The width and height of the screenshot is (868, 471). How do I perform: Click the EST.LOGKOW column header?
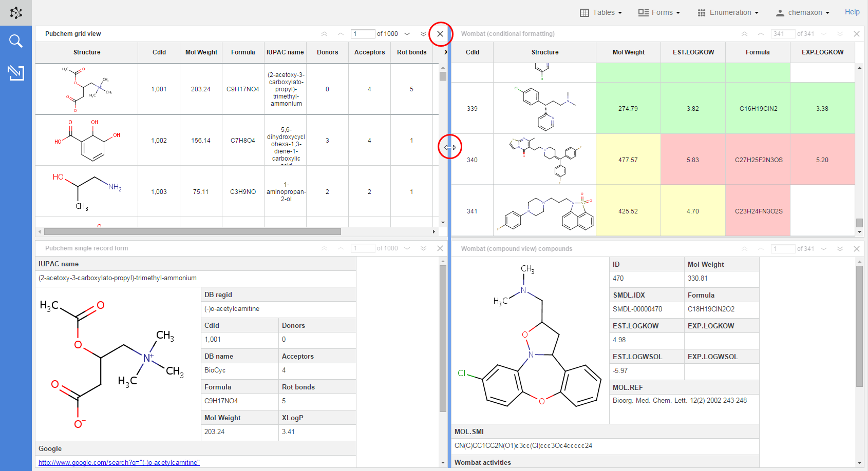pyautogui.click(x=693, y=52)
